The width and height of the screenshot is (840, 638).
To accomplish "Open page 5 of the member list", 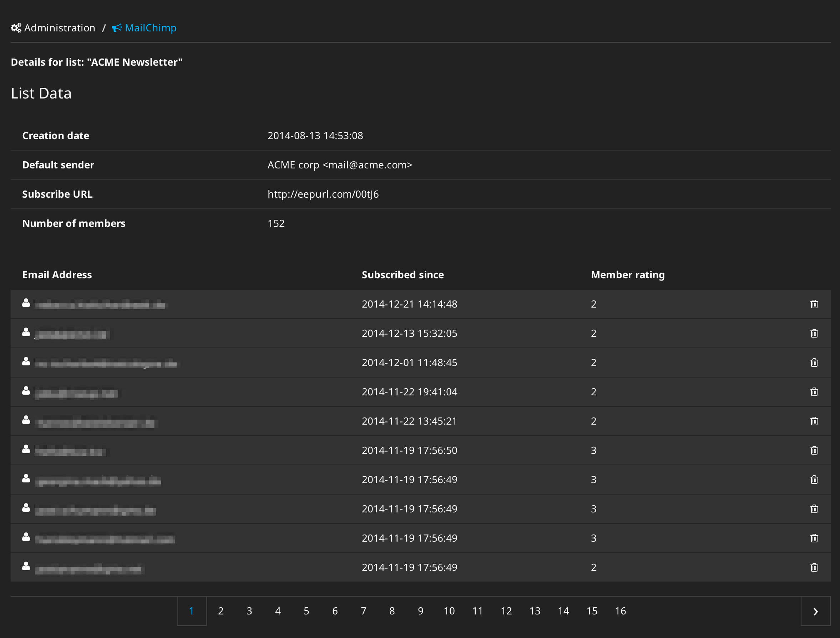I will pos(306,611).
